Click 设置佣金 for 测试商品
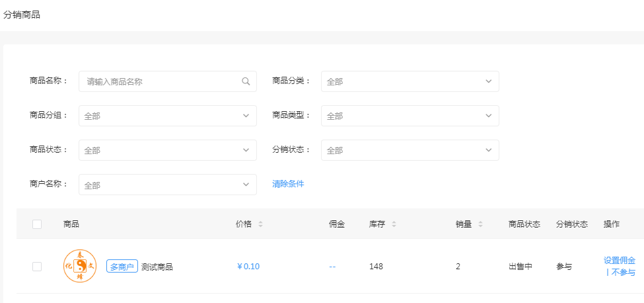The height and width of the screenshot is (303, 644). [619, 261]
